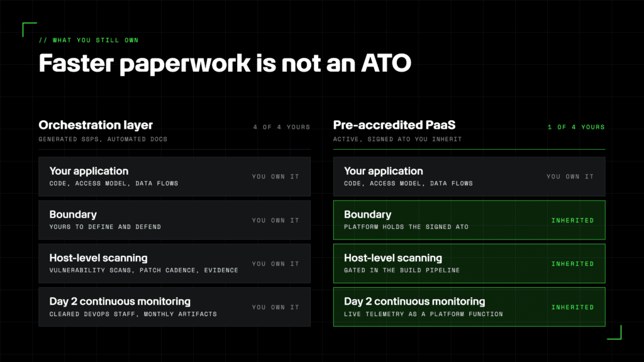Select the '// WHAT YOU STILL OWN' label

click(89, 40)
